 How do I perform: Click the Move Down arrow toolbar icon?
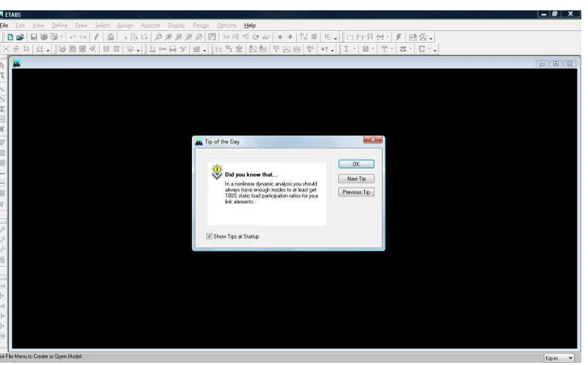tap(290, 37)
